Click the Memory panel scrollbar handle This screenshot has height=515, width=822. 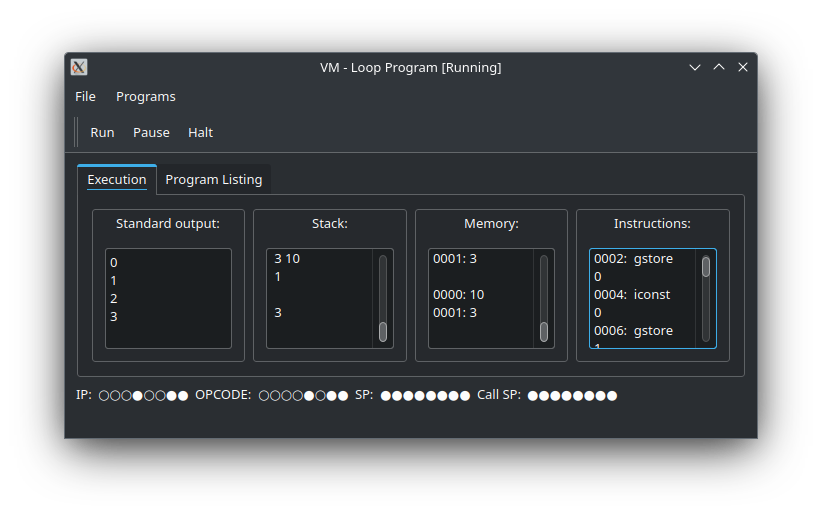tap(544, 331)
